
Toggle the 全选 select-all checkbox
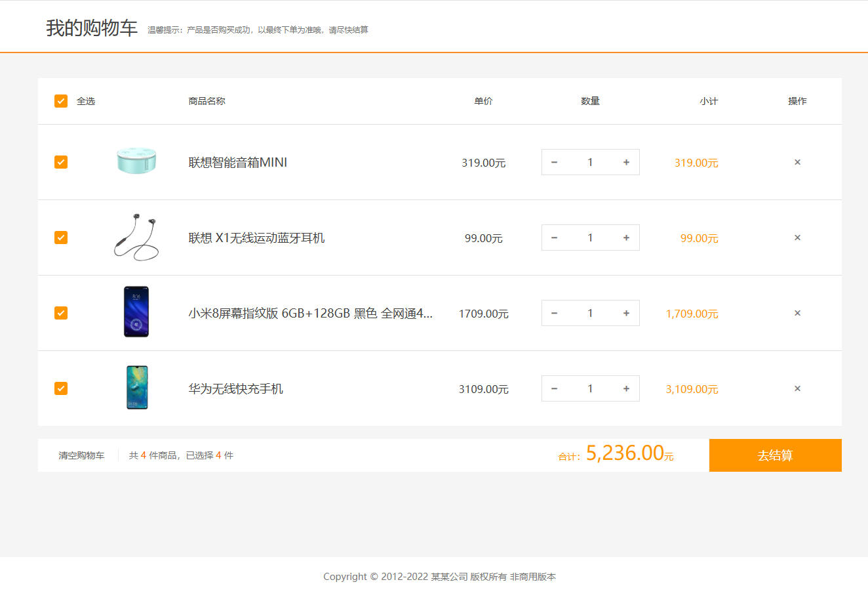(61, 101)
